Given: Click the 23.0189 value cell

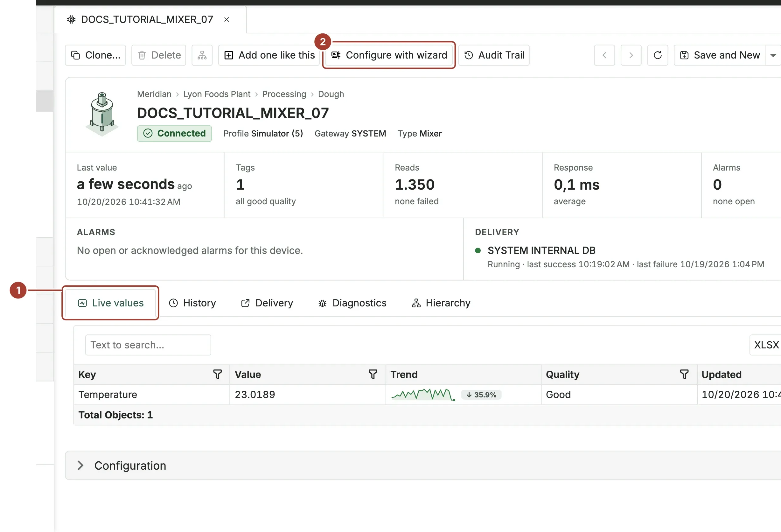Looking at the screenshot, I should click(308, 395).
